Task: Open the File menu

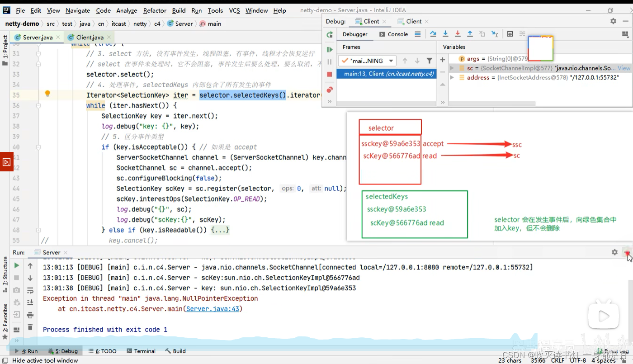Action: coord(20,10)
